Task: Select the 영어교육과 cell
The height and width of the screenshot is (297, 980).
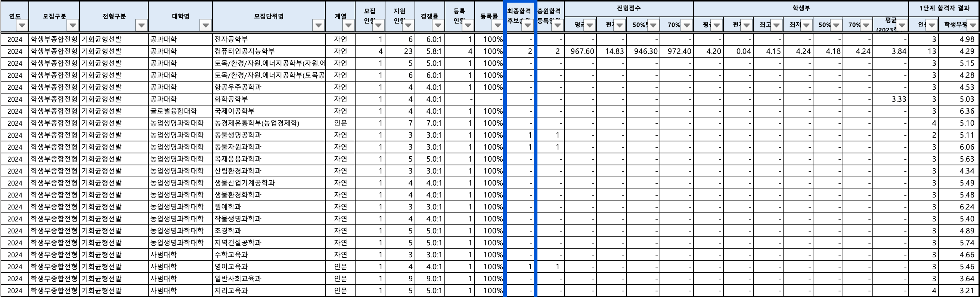Action: (x=269, y=266)
